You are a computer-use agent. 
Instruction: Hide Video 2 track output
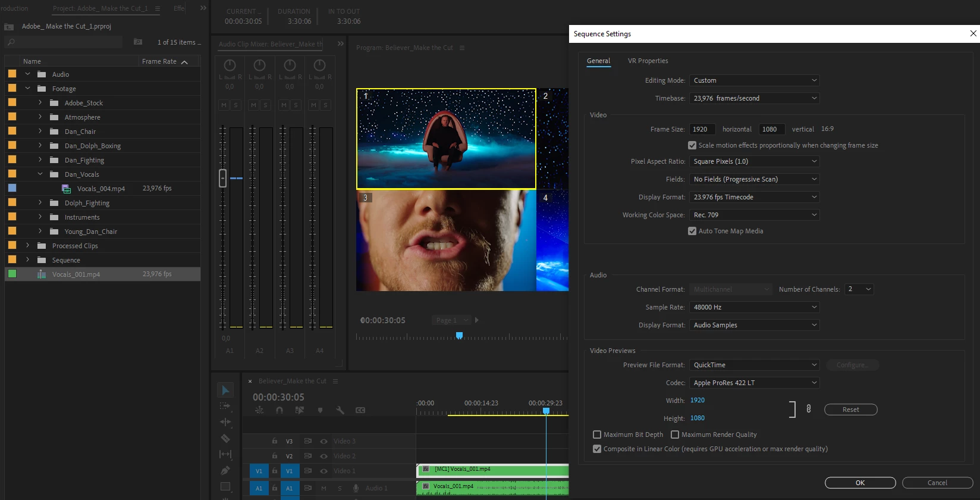(323, 456)
